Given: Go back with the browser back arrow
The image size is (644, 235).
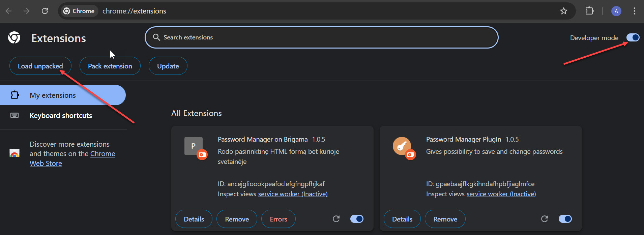Looking at the screenshot, I should click(x=9, y=11).
